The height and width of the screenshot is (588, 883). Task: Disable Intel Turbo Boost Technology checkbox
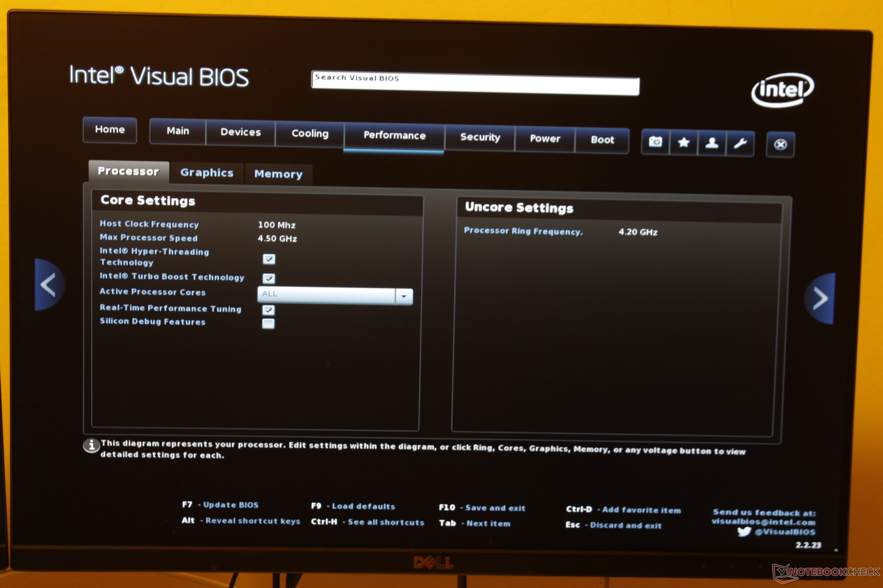pos(269,278)
